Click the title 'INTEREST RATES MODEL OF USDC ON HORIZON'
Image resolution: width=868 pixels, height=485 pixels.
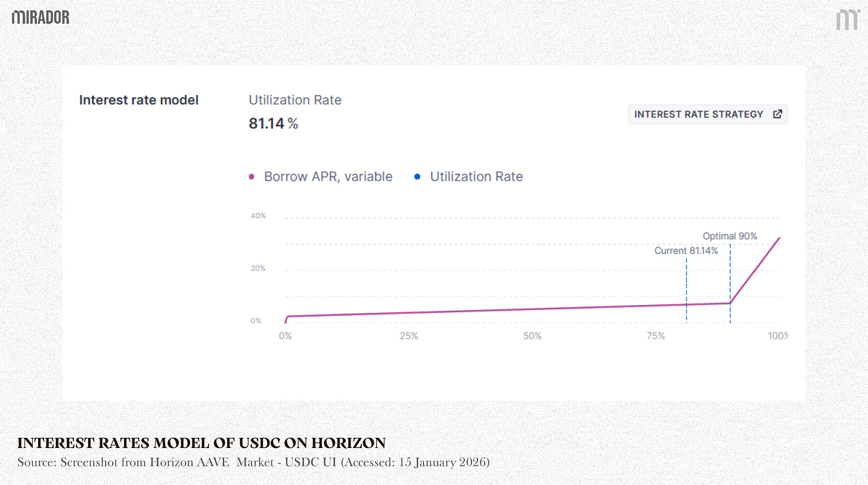[201, 443]
